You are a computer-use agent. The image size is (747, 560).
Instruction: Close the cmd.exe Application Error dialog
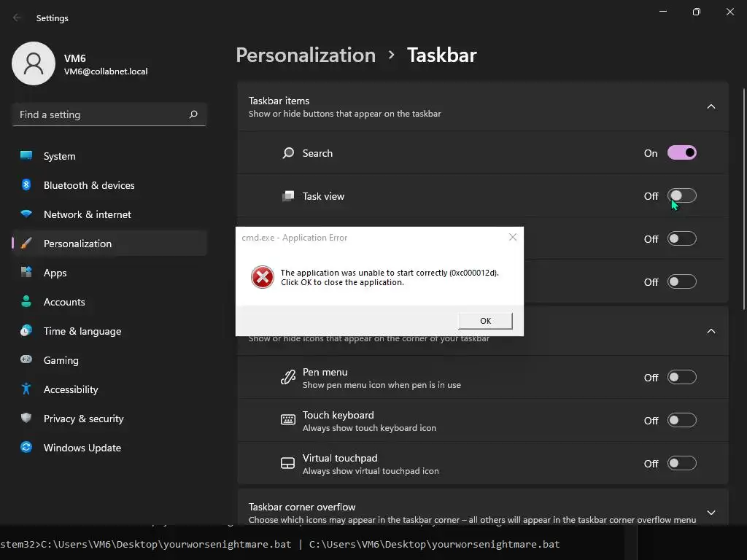(513, 237)
